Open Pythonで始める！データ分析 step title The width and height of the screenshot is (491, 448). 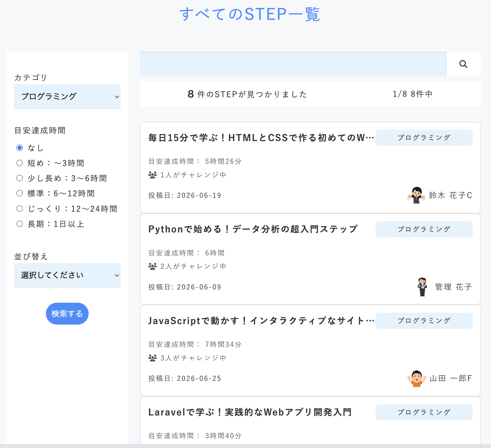point(253,229)
